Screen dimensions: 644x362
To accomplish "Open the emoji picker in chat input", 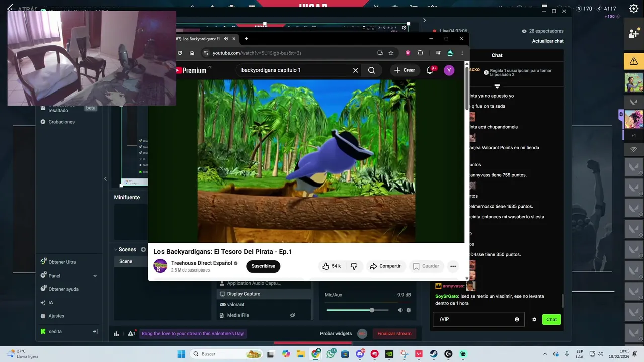I will [517, 319].
